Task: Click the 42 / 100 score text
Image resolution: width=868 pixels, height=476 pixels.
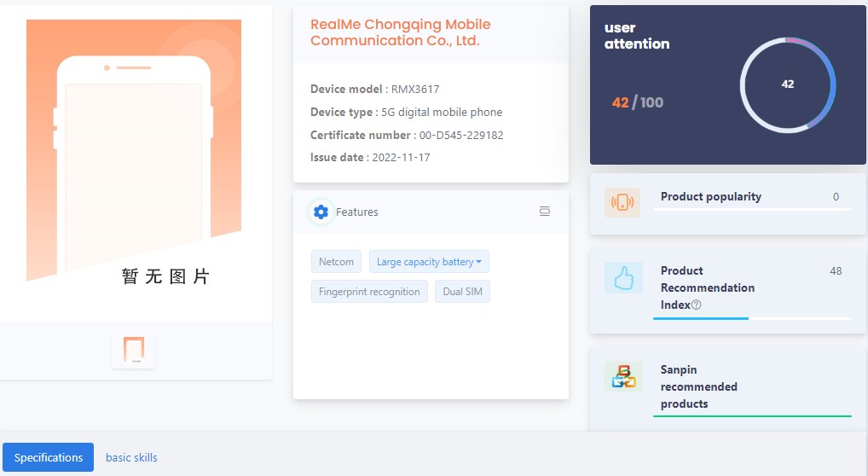Action: tap(637, 102)
